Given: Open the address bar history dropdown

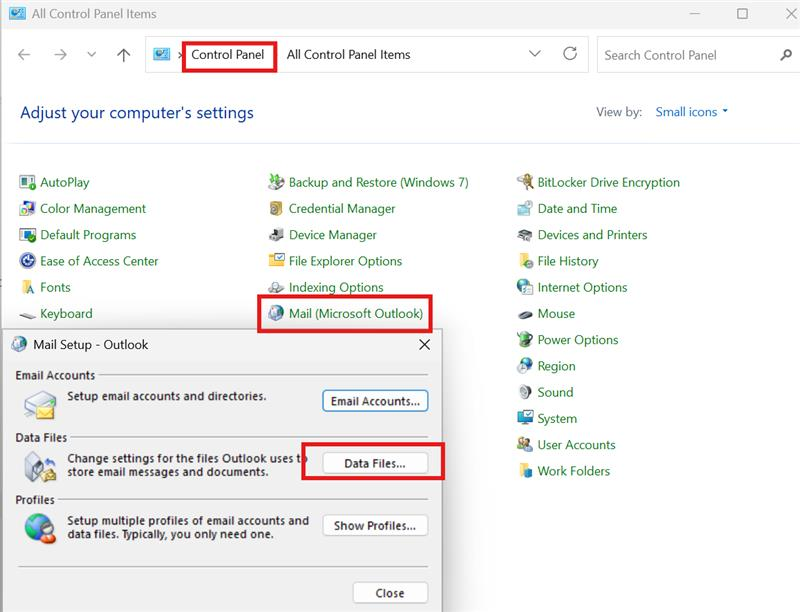Looking at the screenshot, I should pos(535,54).
